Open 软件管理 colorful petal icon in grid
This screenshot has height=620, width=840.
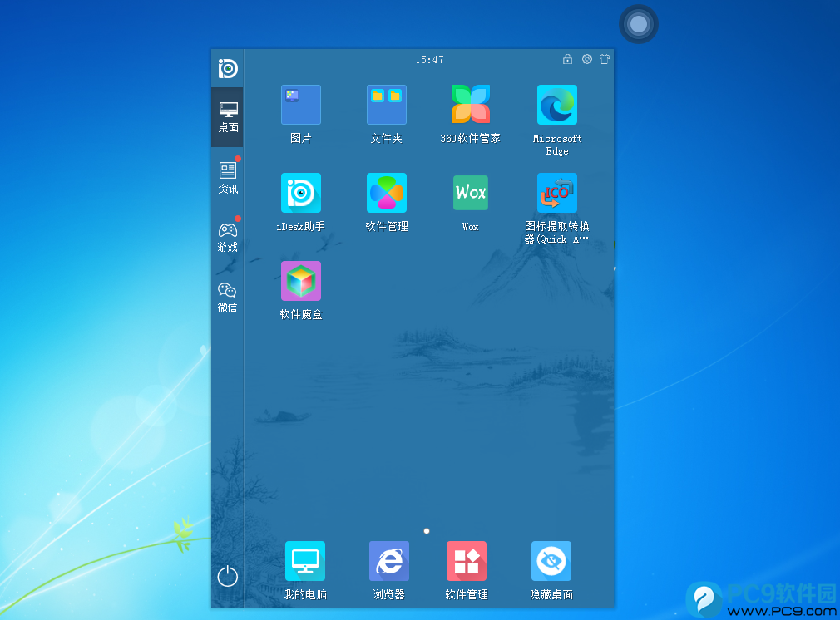tap(386, 193)
